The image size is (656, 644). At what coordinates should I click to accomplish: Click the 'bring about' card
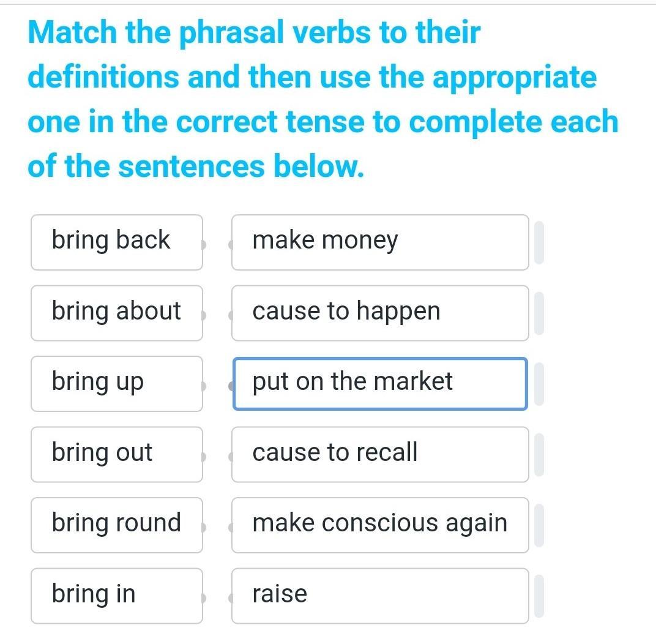pyautogui.click(x=116, y=313)
